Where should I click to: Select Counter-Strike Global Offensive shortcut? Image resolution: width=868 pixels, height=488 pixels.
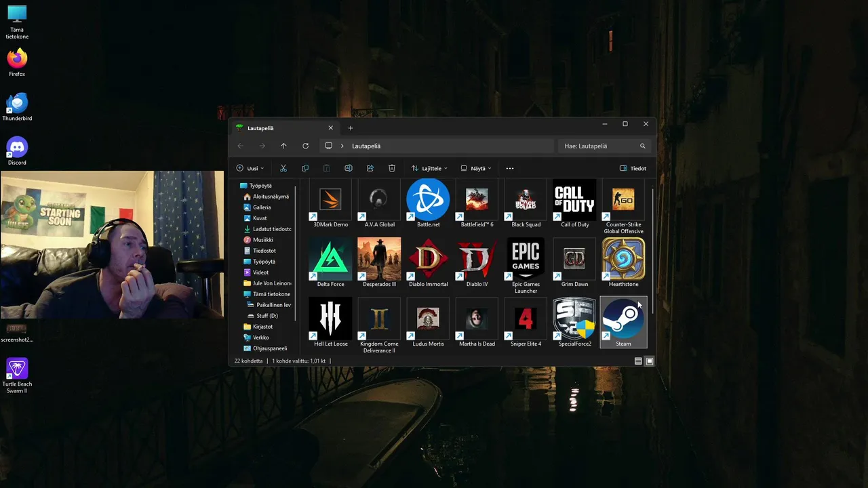pos(624,207)
